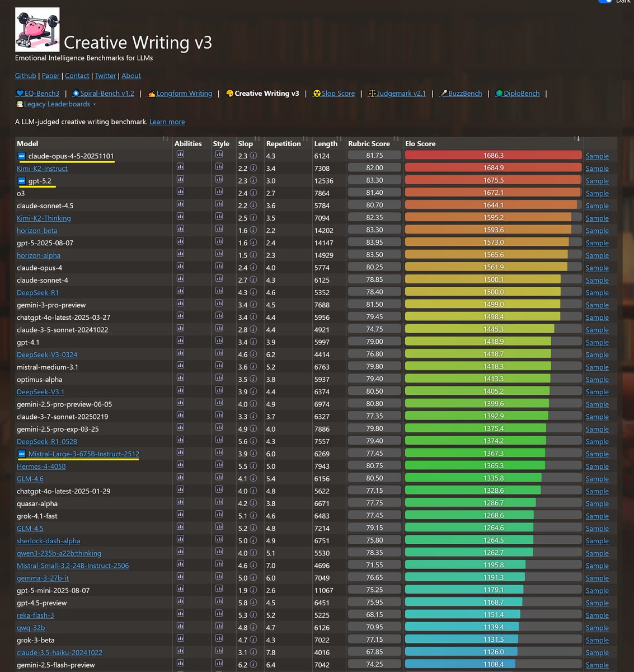Open Abilities chart icon for claude-opus-4-5-20251101
This screenshot has width=634, height=672.
tap(180, 155)
